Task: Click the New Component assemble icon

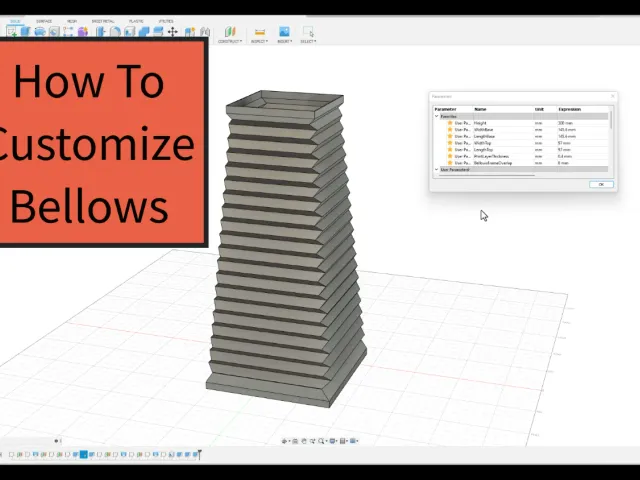Action: point(190,31)
